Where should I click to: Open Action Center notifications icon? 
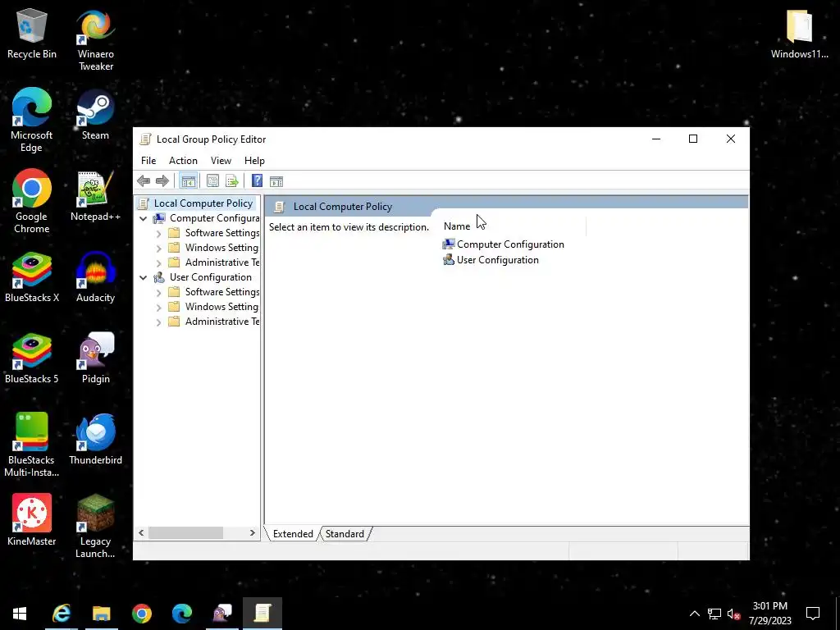[813, 614]
